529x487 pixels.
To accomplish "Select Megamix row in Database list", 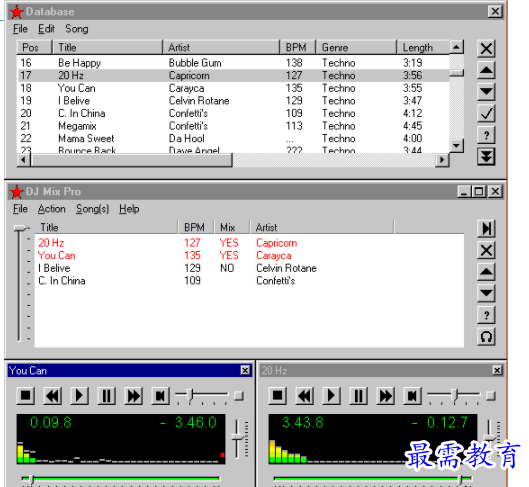I will (x=233, y=126).
